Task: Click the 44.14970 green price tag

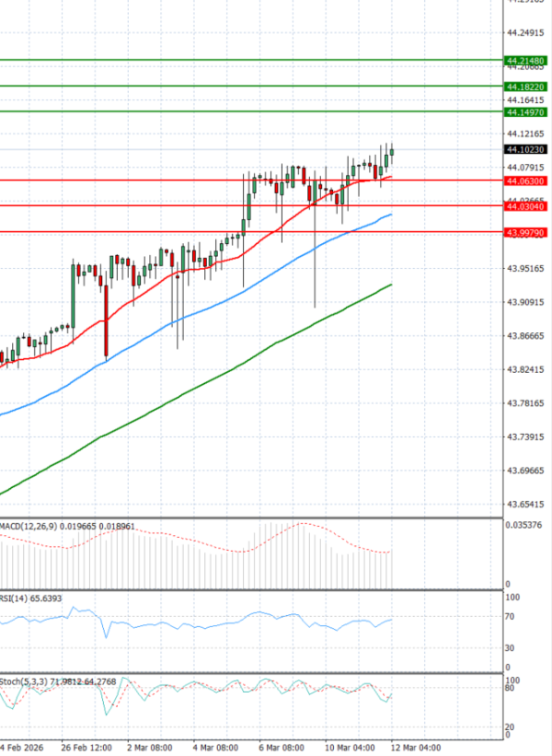Action: [525, 112]
